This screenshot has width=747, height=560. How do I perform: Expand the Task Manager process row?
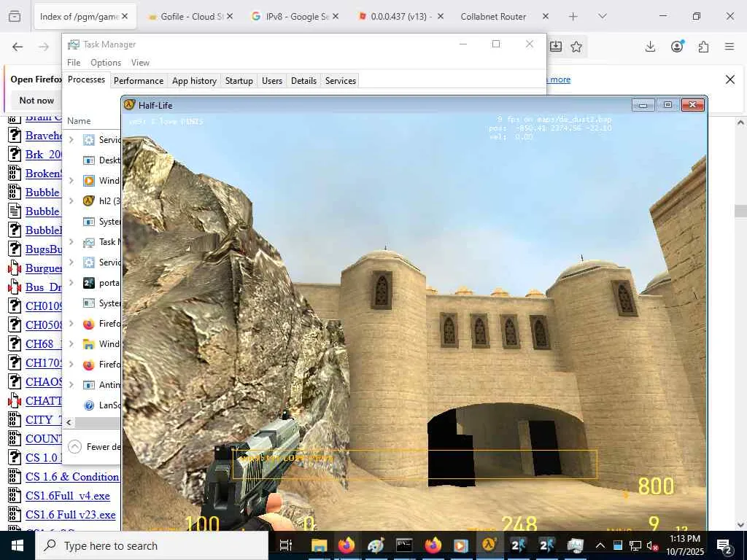71,242
